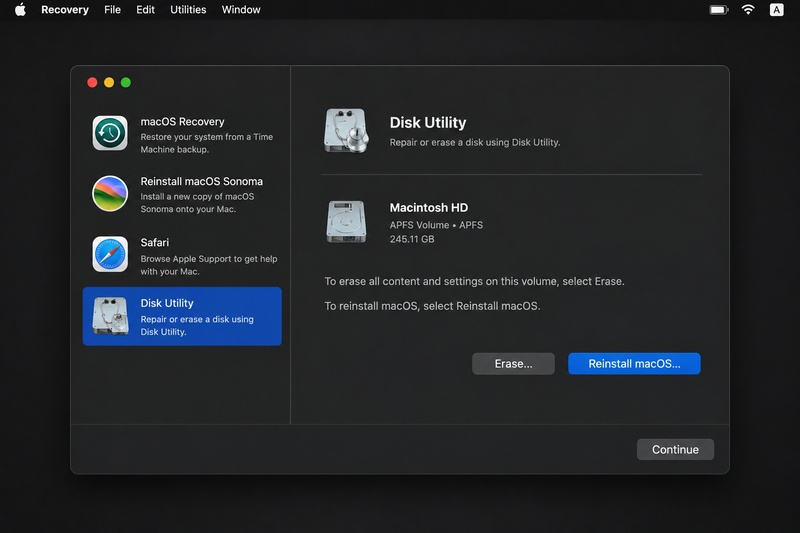This screenshot has width=800, height=533.
Task: Select the "macOS Recovery" title text
Action: (x=182, y=121)
